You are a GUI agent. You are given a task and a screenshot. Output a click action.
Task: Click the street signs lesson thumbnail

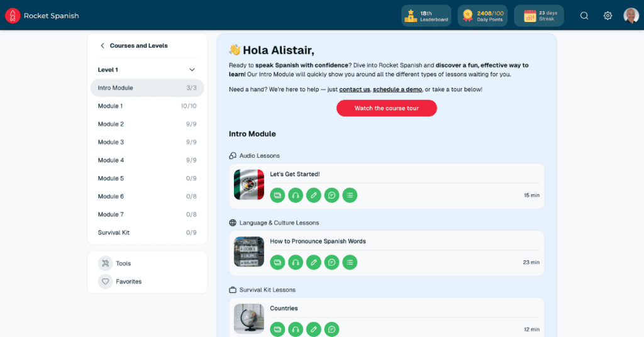click(249, 251)
